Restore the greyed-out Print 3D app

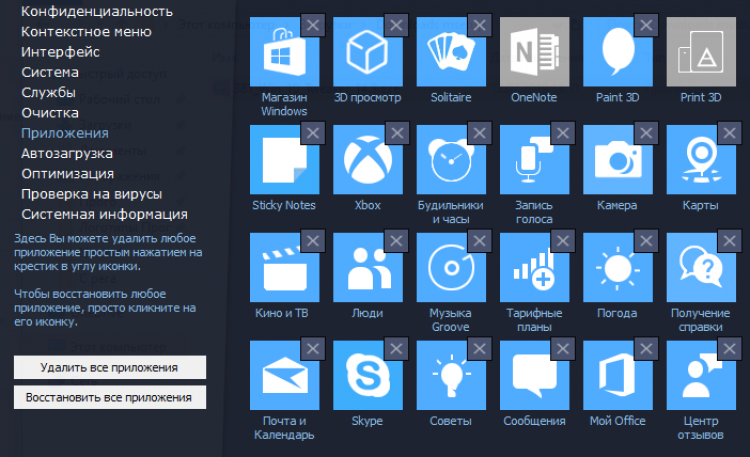(x=701, y=52)
